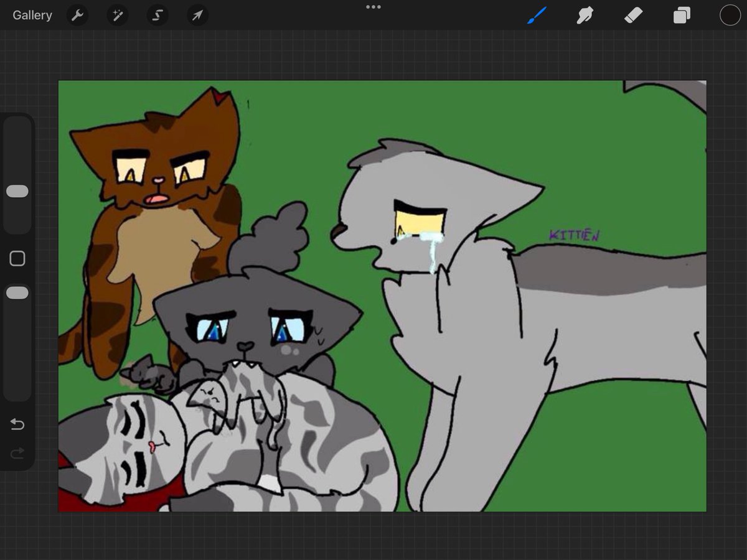Click the purple KITTEN text on canvas
The width and height of the screenshot is (747, 560).
pos(574,235)
